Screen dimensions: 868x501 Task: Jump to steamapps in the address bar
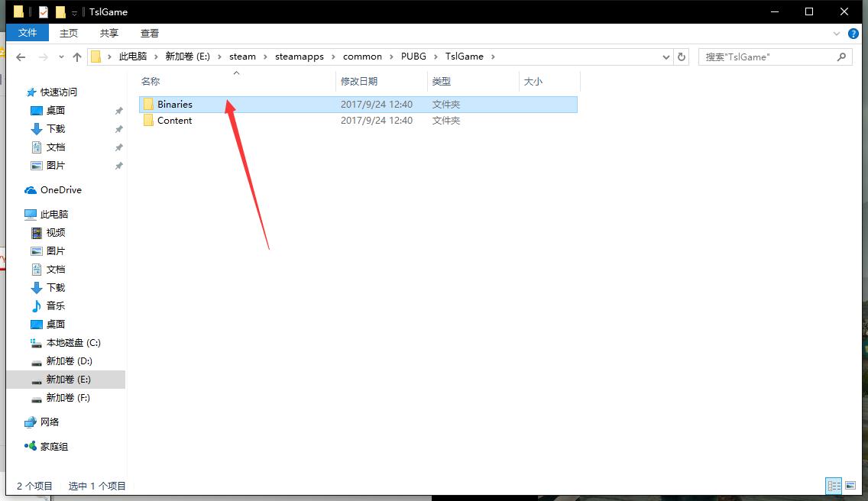300,57
